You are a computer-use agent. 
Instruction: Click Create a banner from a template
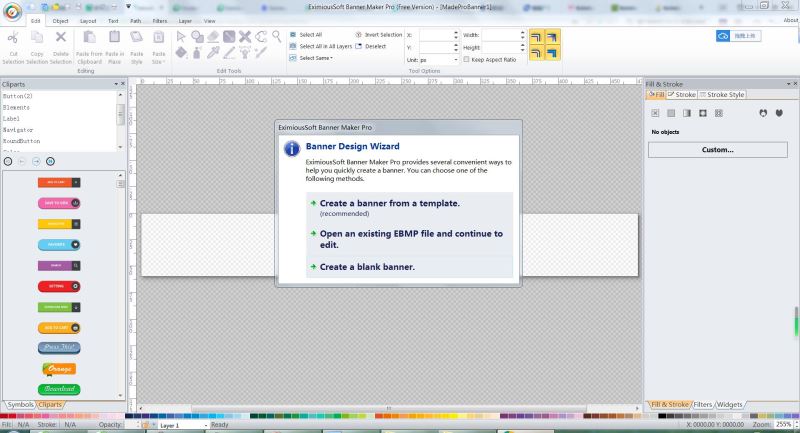tap(389, 203)
